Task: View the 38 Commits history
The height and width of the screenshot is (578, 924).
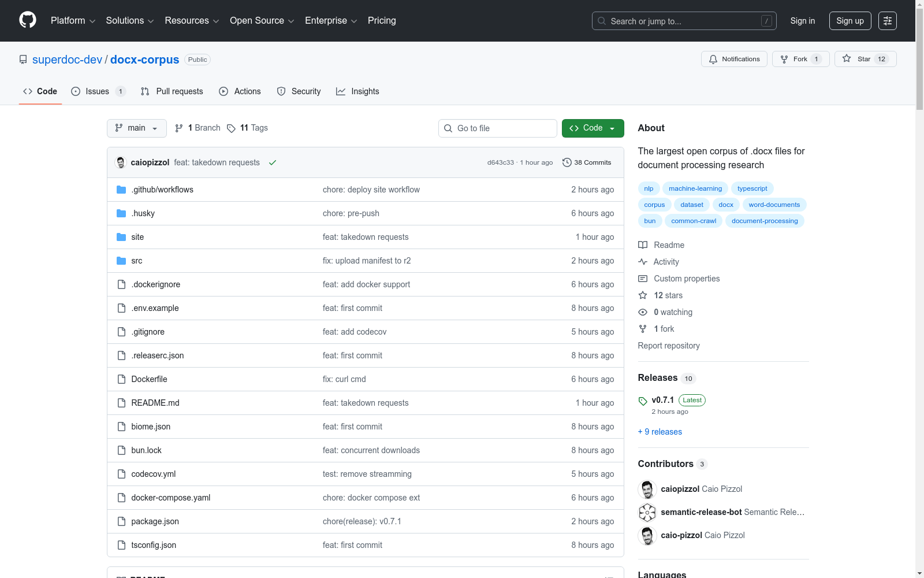Action: 587,162
